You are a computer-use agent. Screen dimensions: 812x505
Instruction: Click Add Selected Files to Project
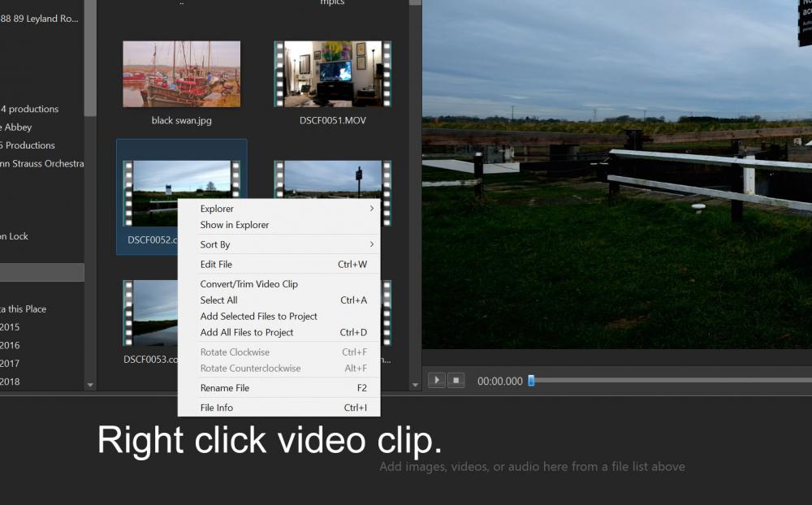pos(259,317)
